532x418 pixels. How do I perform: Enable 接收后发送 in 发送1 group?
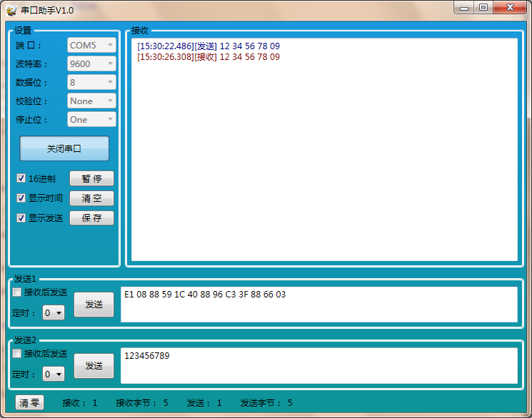tap(16, 292)
